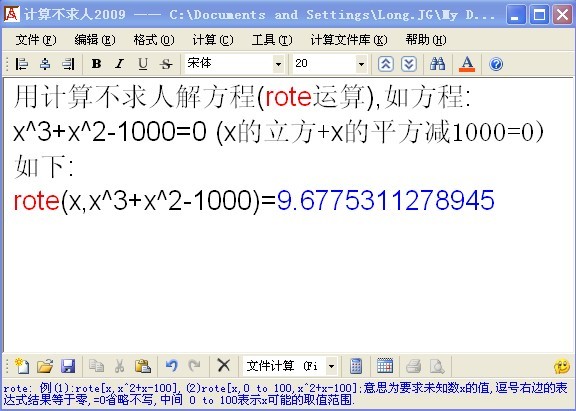Expand the 文件计算 dropdown arrow
The width and height of the screenshot is (576, 411).
[331, 366]
